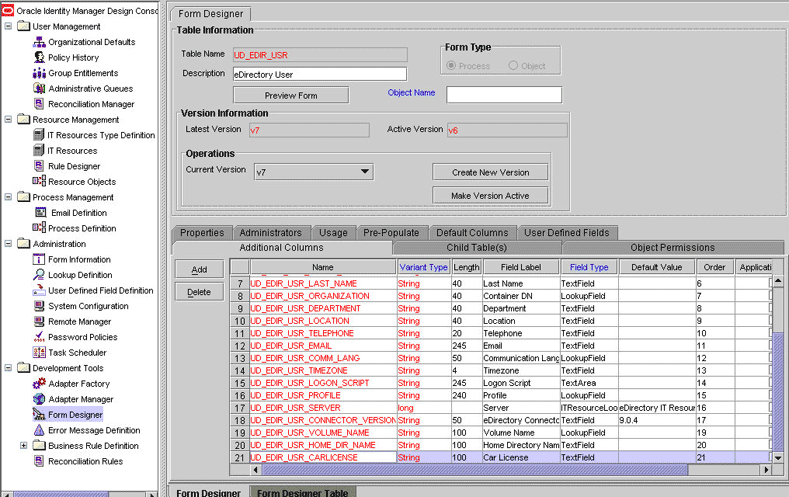Collapse the Development Tools folder

(8, 367)
